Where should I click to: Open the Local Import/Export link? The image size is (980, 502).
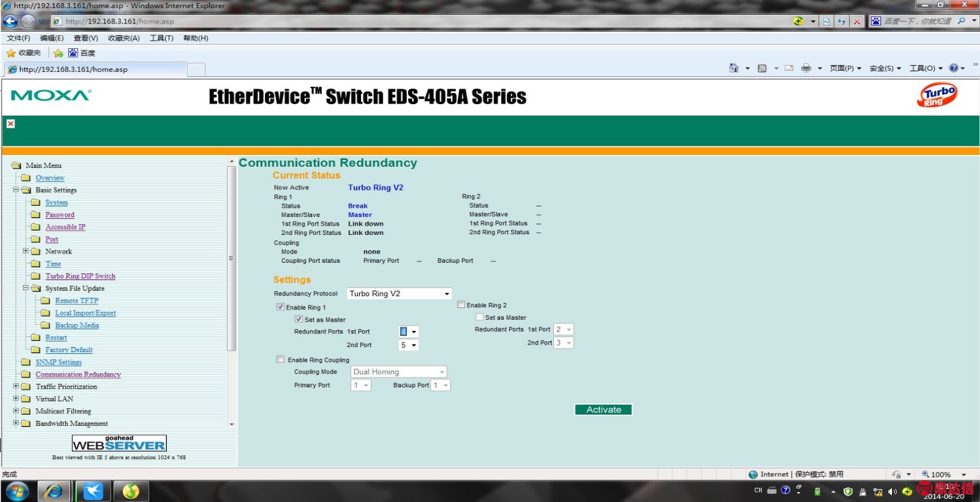coord(86,313)
